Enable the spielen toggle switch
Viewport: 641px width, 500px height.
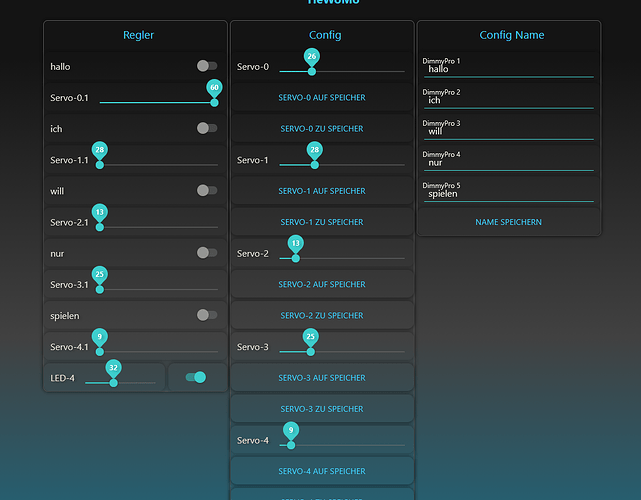click(x=206, y=315)
